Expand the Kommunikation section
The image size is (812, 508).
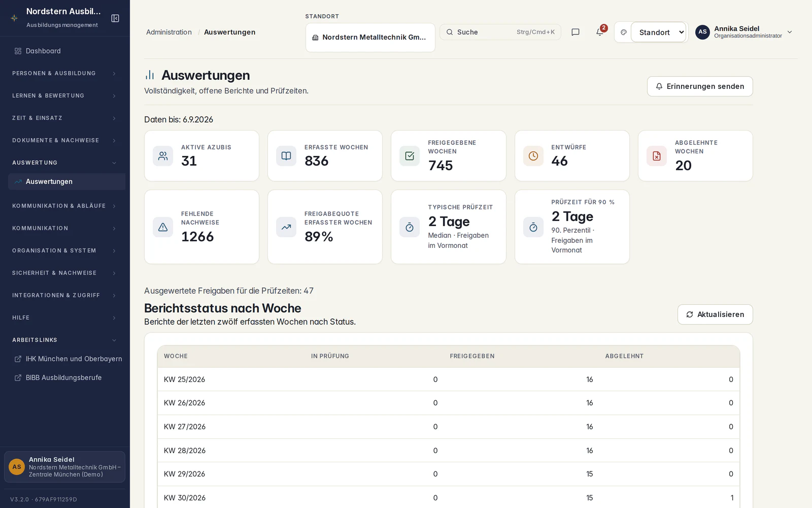65,228
